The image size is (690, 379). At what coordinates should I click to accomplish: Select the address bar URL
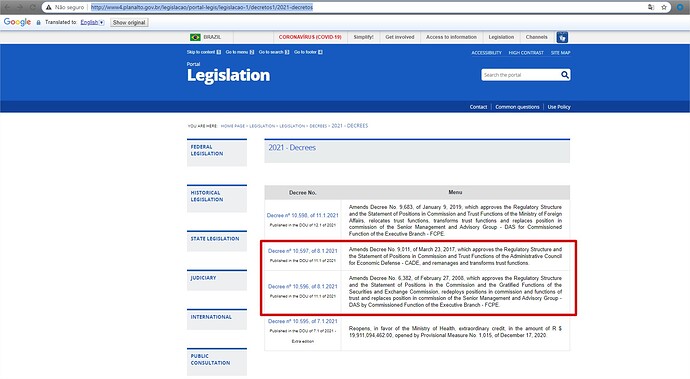(x=202, y=7)
